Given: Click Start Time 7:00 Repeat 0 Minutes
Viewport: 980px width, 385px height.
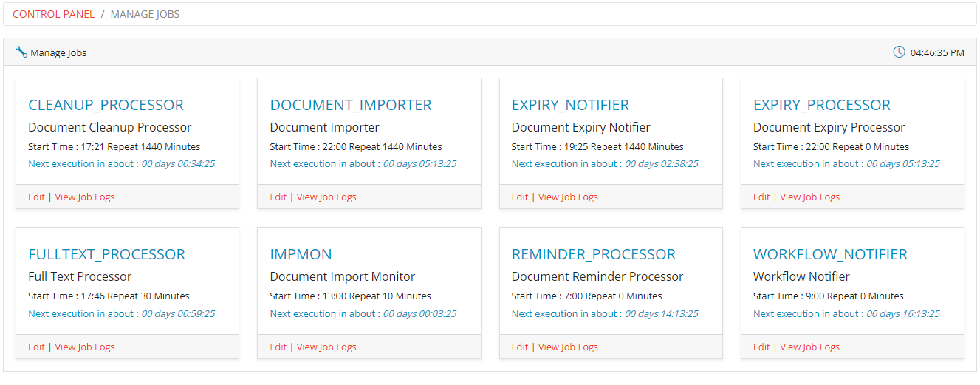Looking at the screenshot, I should [x=587, y=296].
